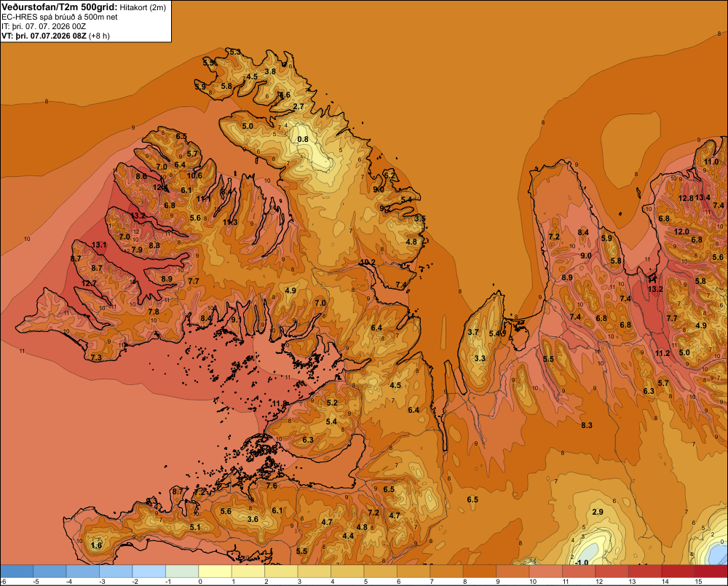The image size is (728, 586).
Task: Click the 3.6 temperature value on the map
Action: (253, 519)
